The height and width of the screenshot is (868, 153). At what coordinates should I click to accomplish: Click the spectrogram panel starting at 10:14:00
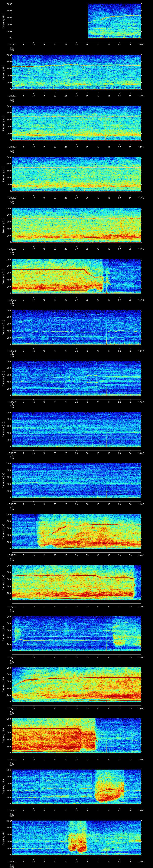pyautogui.click(x=77, y=276)
